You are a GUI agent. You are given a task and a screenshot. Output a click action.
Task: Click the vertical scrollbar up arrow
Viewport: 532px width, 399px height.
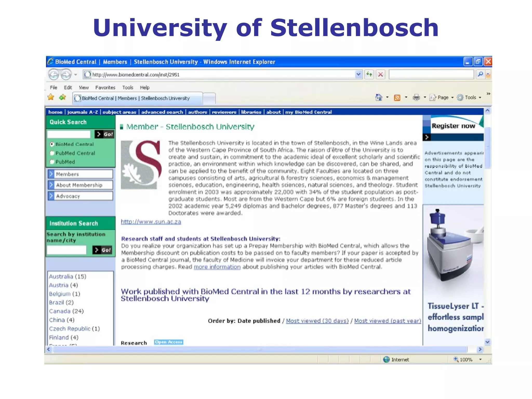488,111
